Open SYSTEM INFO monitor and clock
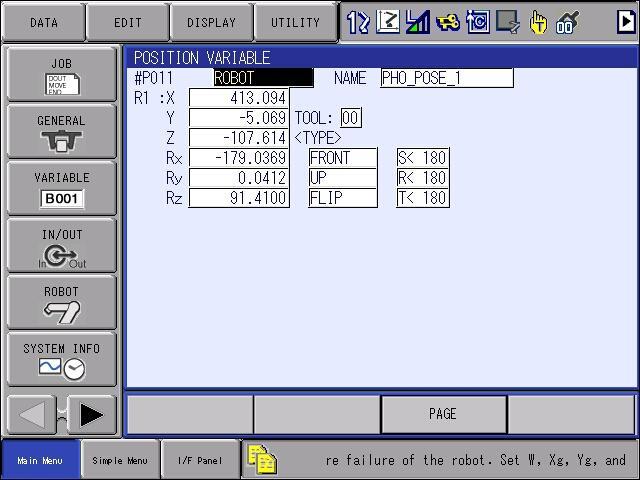 62,360
